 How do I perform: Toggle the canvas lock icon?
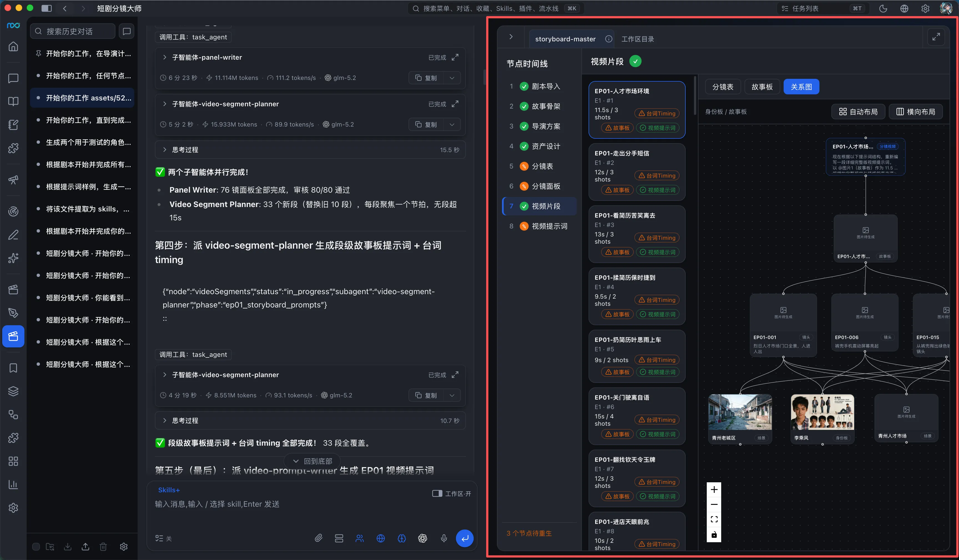point(714,534)
